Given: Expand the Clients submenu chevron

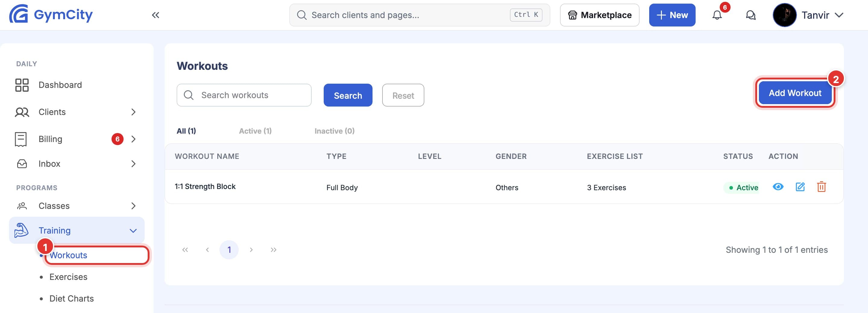Looking at the screenshot, I should (x=134, y=112).
